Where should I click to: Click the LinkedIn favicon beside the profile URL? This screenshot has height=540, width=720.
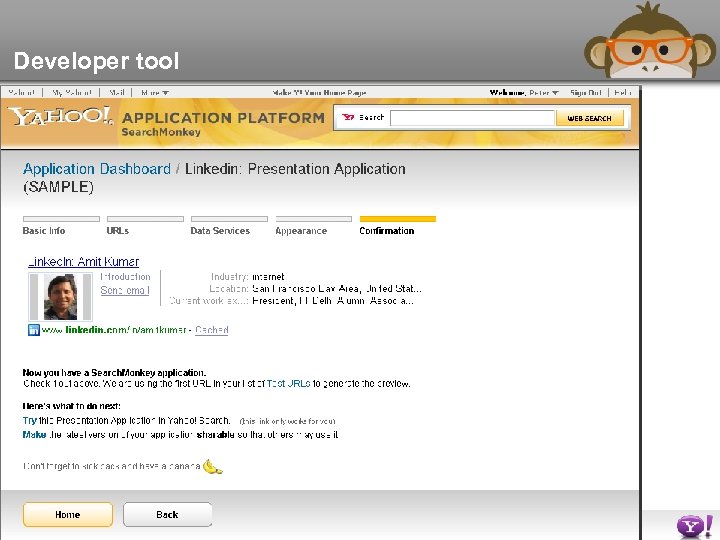click(x=34, y=330)
